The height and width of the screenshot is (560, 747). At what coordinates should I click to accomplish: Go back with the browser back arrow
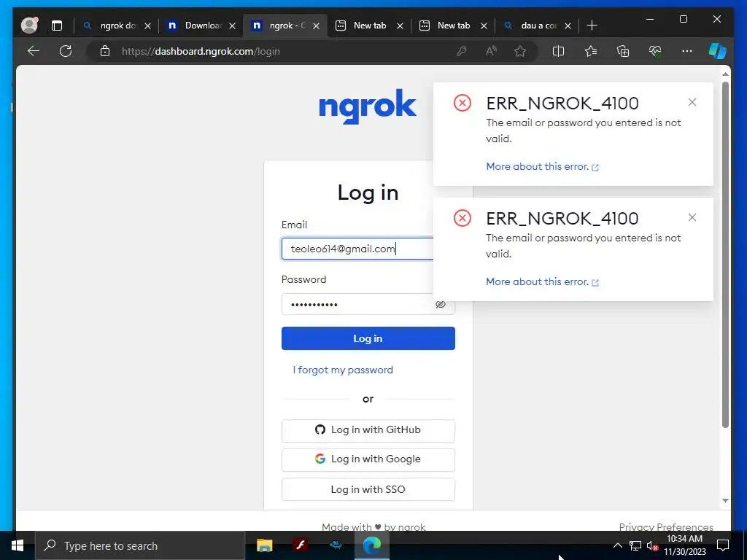point(34,51)
